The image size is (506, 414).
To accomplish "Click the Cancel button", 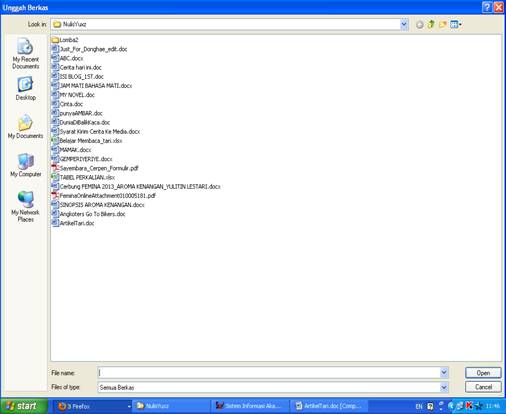I will 483,387.
